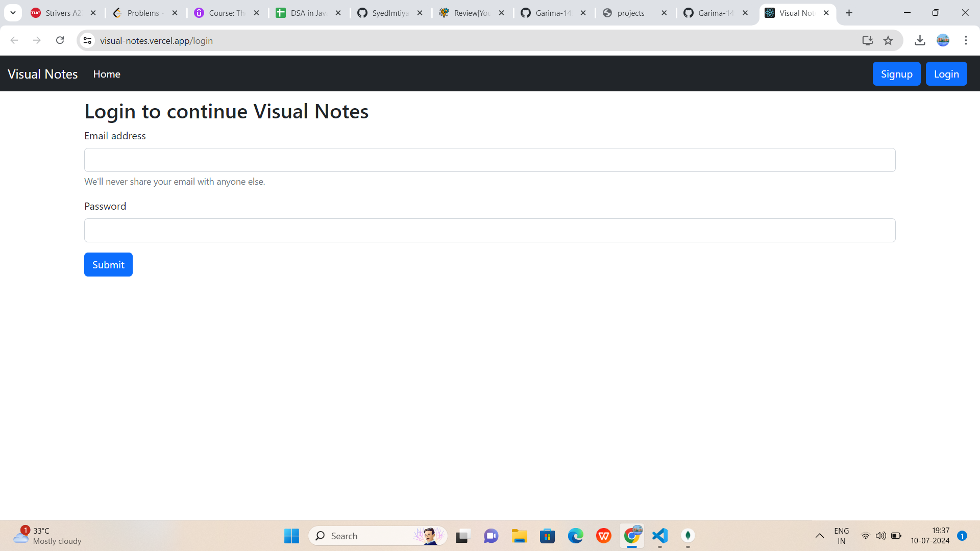Bookmark this page with star icon

(888, 40)
